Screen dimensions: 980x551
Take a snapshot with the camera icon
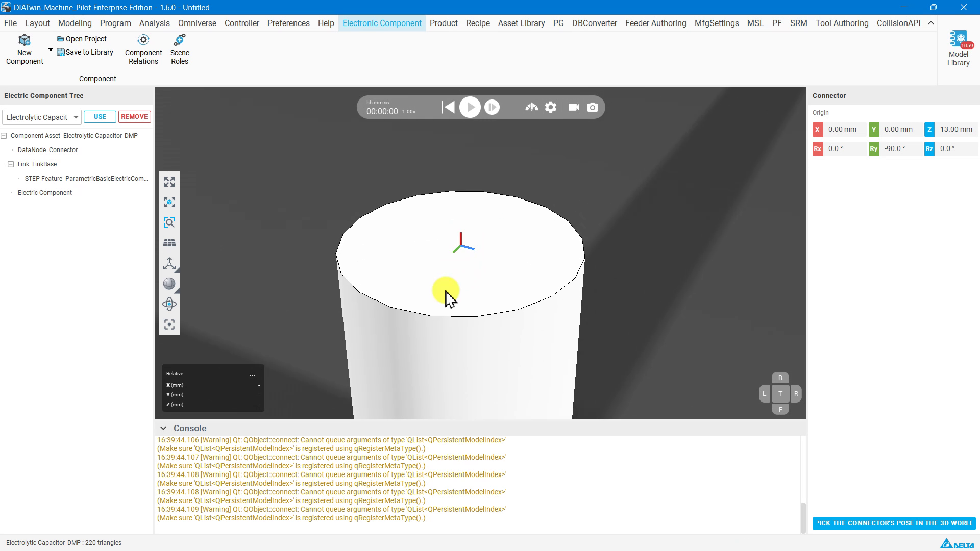point(593,107)
